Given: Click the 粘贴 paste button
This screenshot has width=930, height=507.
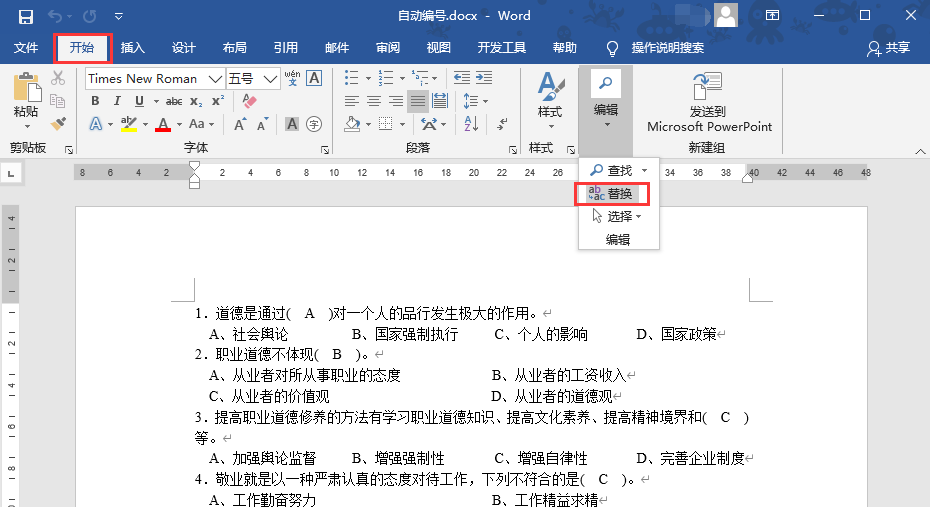Looking at the screenshot, I should click(26, 100).
